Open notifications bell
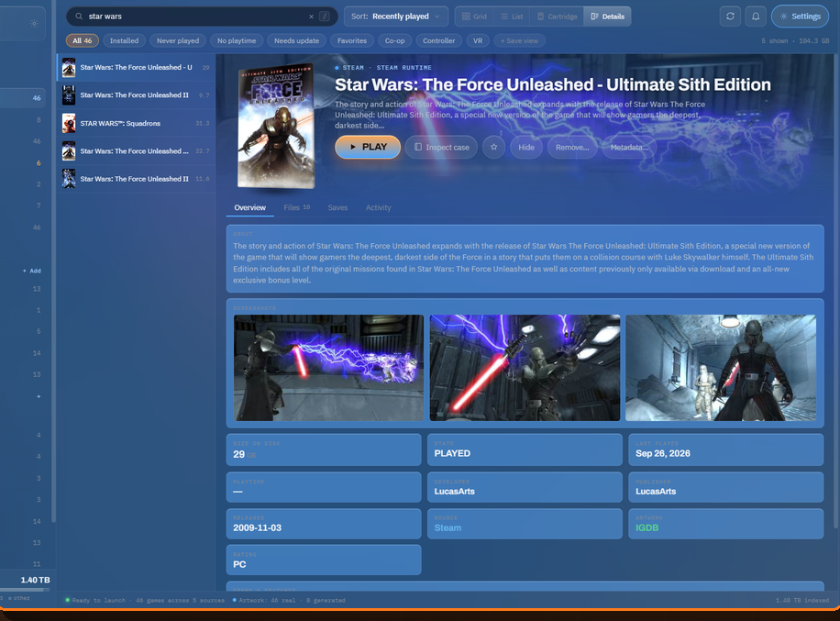 [756, 17]
